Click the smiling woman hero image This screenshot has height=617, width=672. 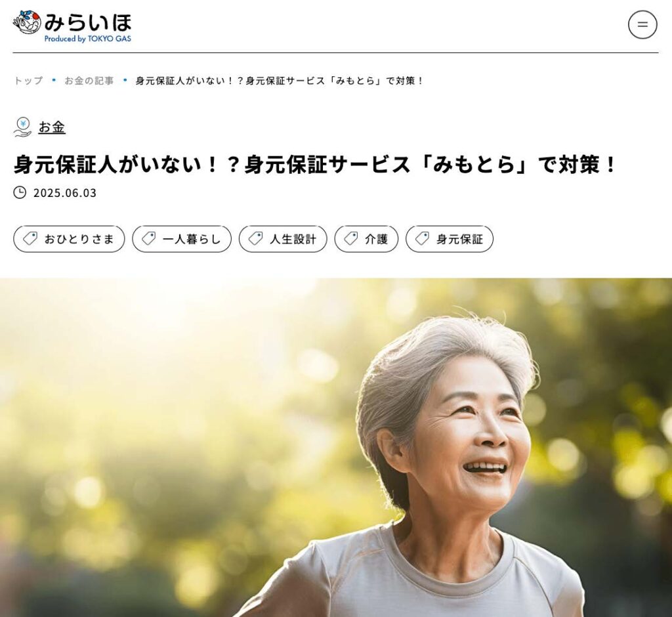(x=336, y=447)
